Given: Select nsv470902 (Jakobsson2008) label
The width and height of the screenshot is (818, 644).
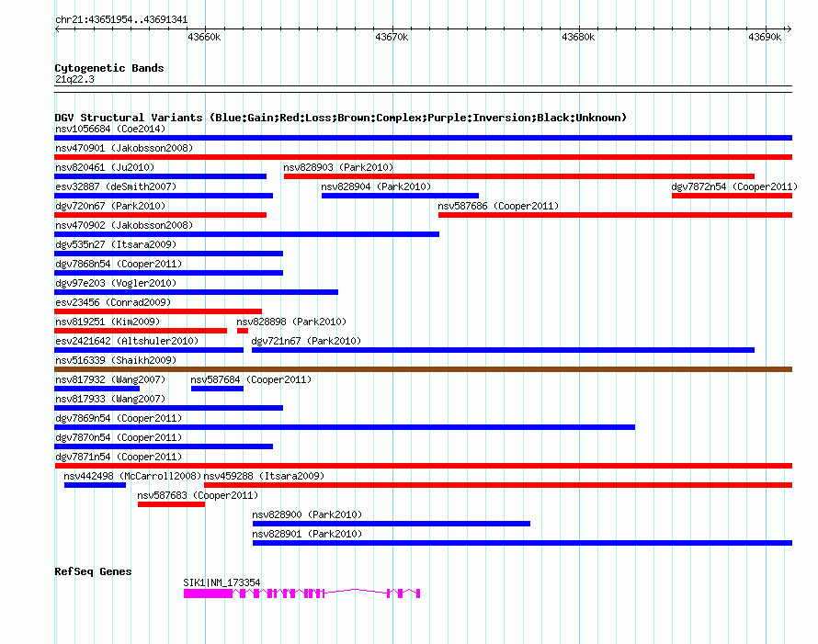Looking at the screenshot, I should (124, 225).
